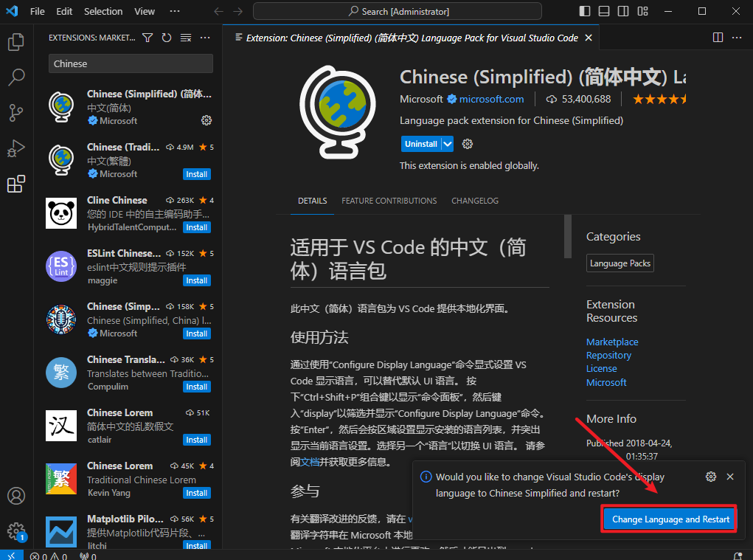The width and height of the screenshot is (753, 560).
Task: Open the Accounts menu icon
Action: [x=15, y=496]
